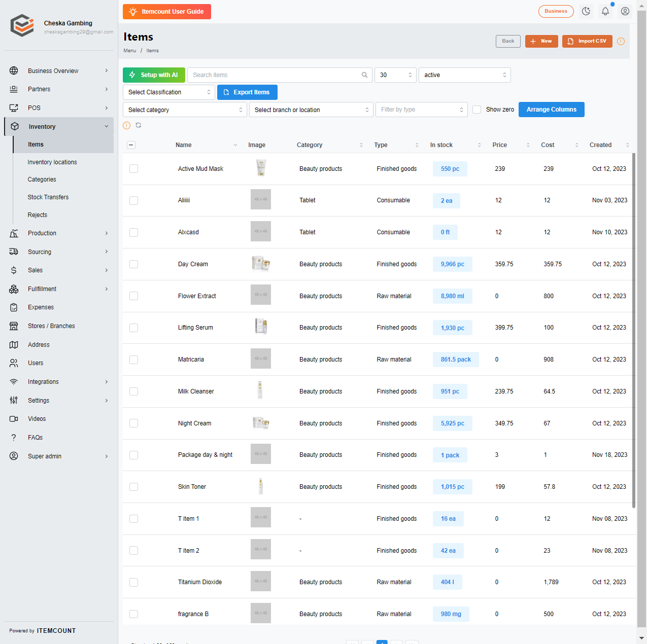Select the Items submenu entry

pos(63,145)
